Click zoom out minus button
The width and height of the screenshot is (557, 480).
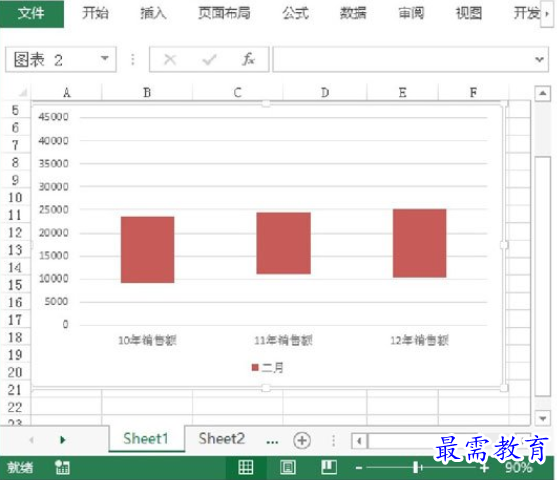359,468
